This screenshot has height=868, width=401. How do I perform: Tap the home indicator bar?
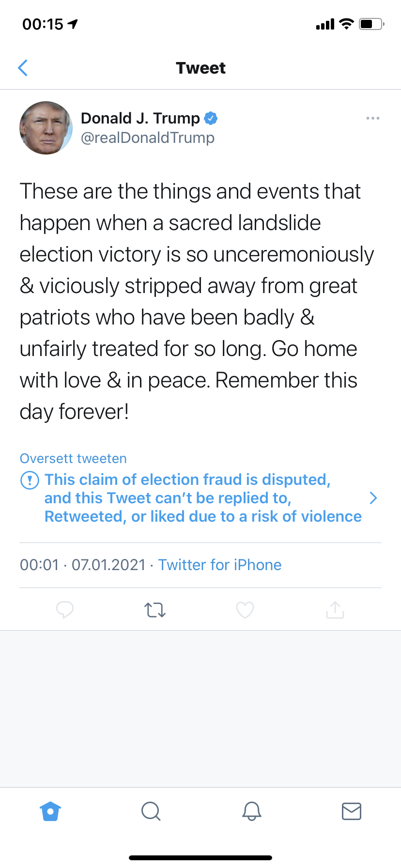tap(200, 857)
